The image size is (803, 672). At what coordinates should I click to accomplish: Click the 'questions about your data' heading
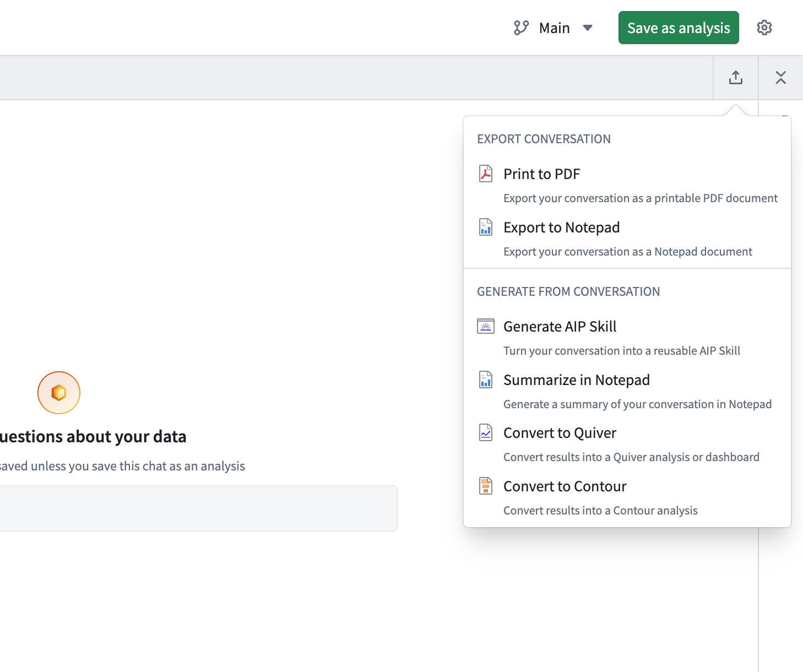(93, 436)
